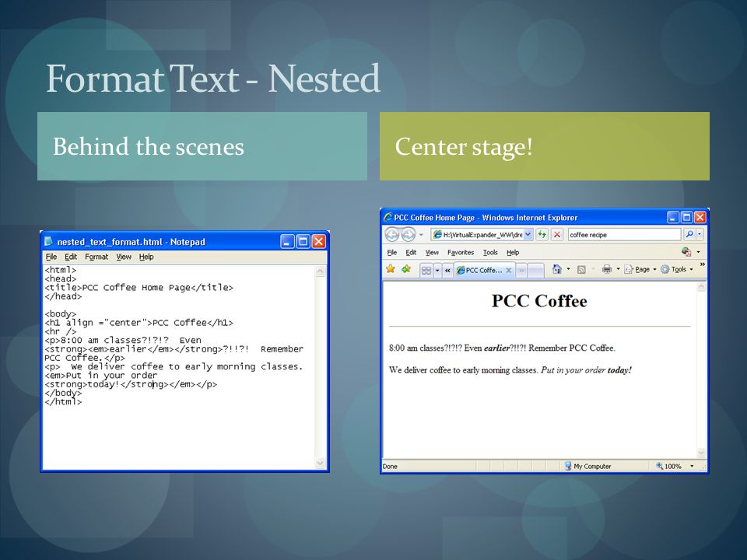Open File menu in Internet Explorer
Screen dimensions: 747x560
tap(392, 252)
